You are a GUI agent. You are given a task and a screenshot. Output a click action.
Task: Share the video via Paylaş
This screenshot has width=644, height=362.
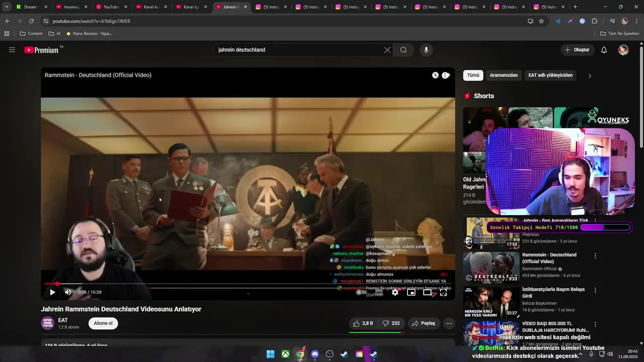click(424, 323)
